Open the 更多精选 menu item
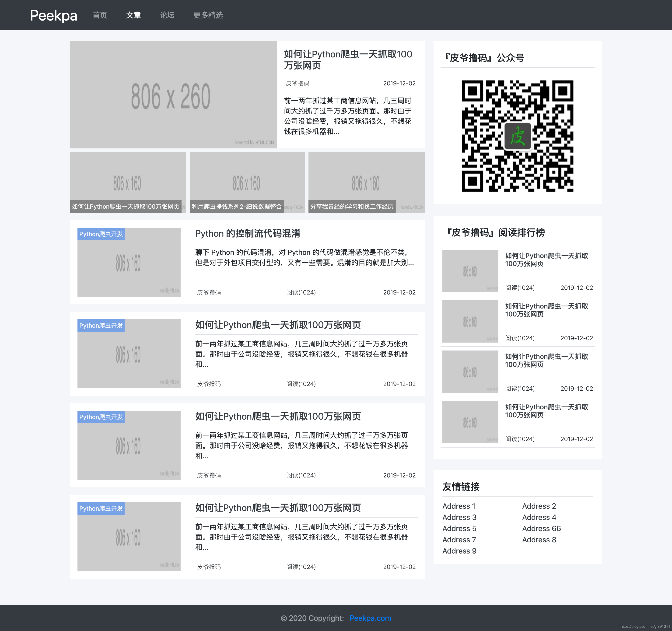 pyautogui.click(x=208, y=15)
